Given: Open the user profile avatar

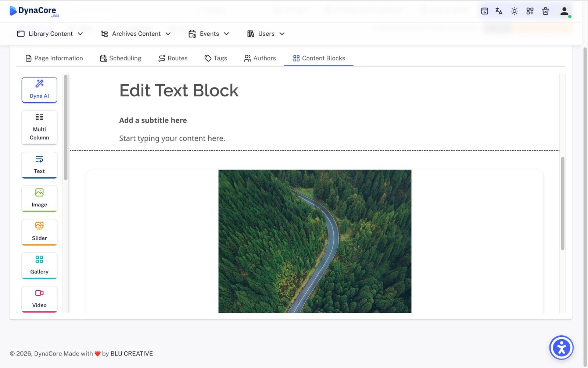Looking at the screenshot, I should (564, 11).
